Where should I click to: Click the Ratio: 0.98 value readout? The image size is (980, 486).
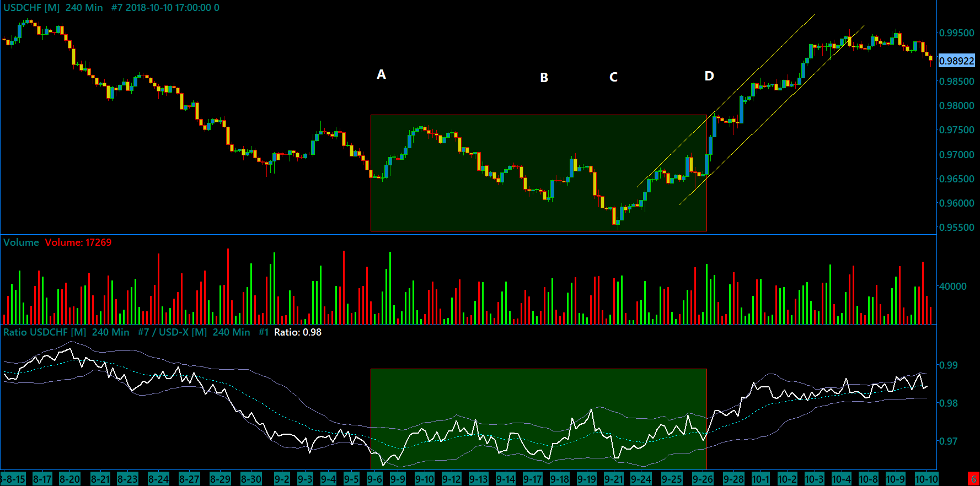click(x=298, y=332)
